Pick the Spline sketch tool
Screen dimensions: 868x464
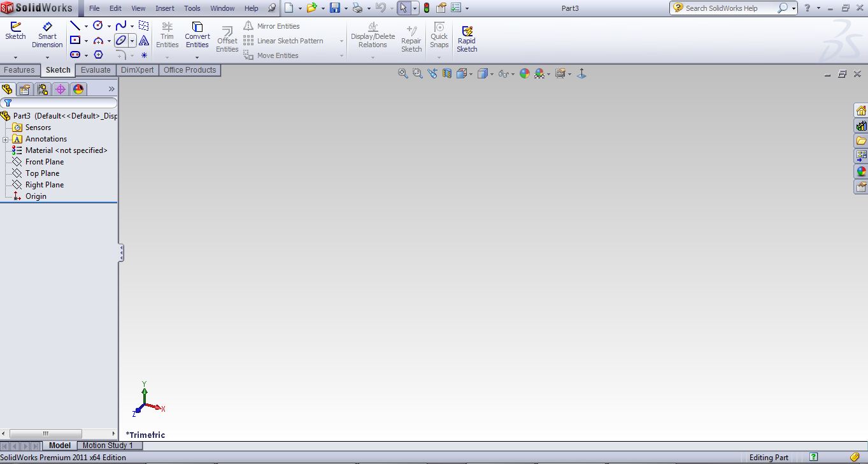(x=121, y=26)
